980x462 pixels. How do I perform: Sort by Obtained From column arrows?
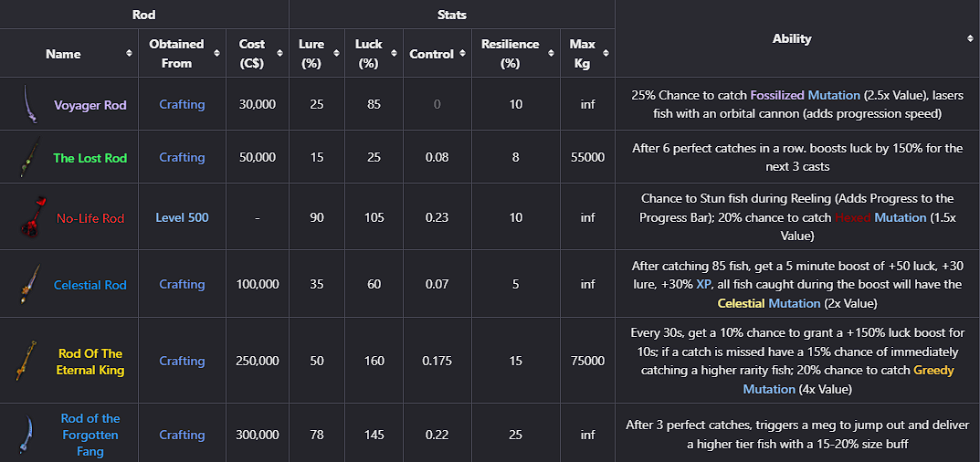coord(216,54)
